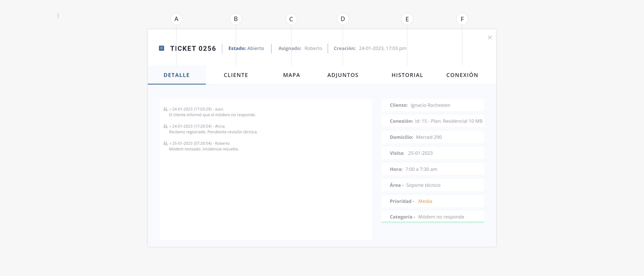Click annotation marker E
This screenshot has width=644, height=276.
407,19
